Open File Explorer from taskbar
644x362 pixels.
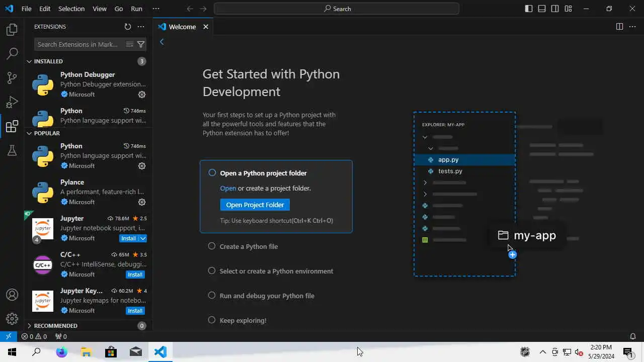pyautogui.click(x=86, y=352)
